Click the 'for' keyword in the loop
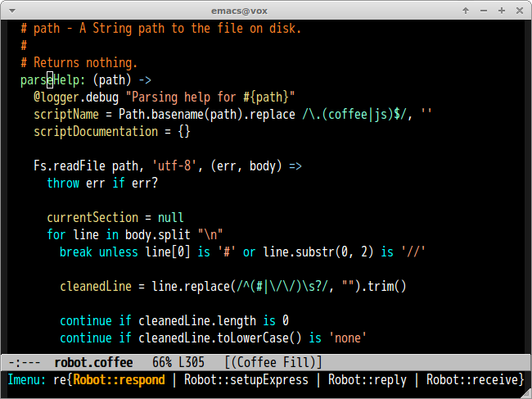 tap(56, 235)
